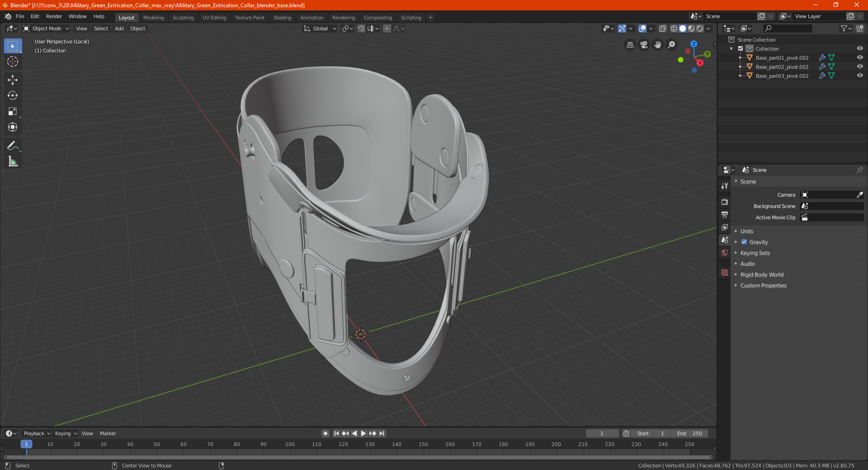Pick the Measure tool
This screenshot has height=470, width=868.
pyautogui.click(x=13, y=161)
